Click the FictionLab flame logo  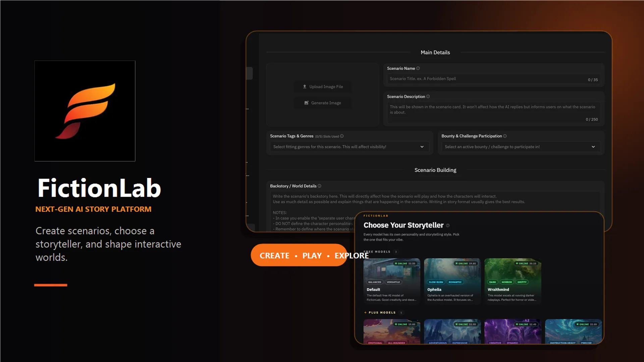(x=85, y=111)
